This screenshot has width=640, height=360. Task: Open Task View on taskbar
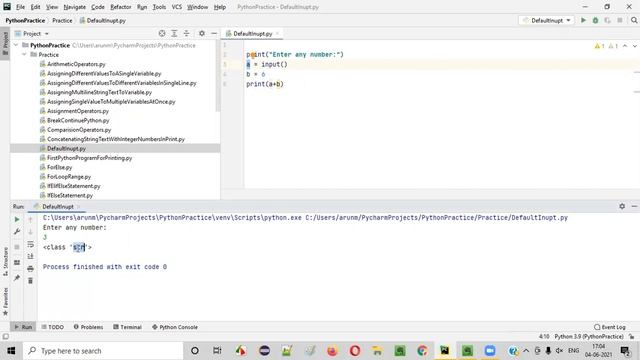[217, 351]
